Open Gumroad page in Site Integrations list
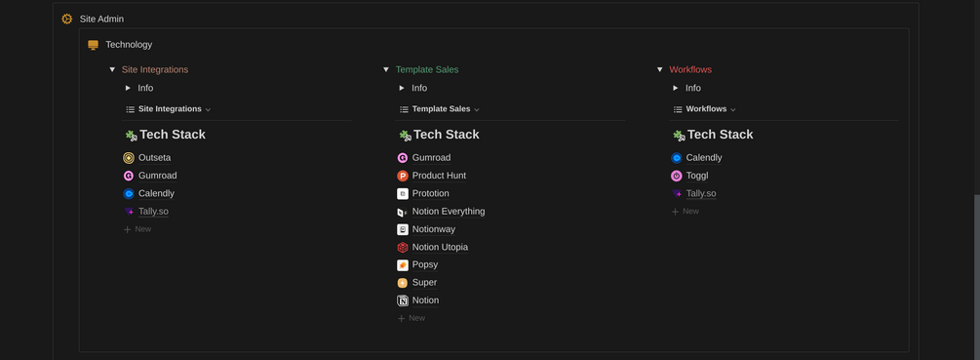Viewport: 980px width, 360px height. click(x=158, y=176)
